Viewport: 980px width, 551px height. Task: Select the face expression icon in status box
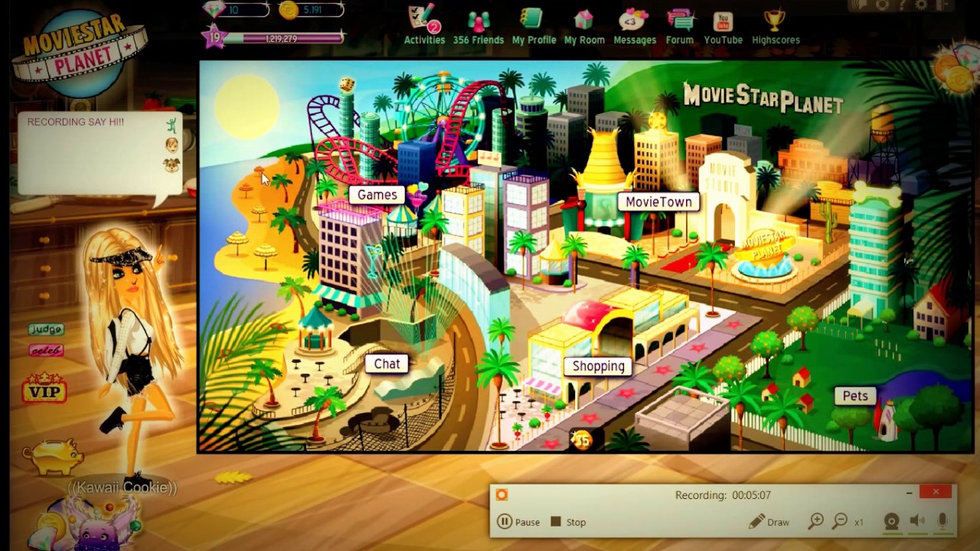tap(172, 145)
